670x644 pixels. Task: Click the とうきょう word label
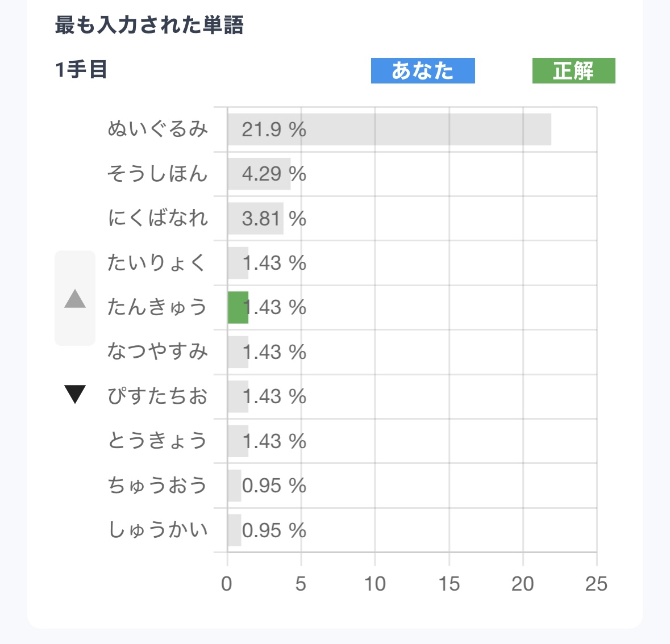click(157, 441)
